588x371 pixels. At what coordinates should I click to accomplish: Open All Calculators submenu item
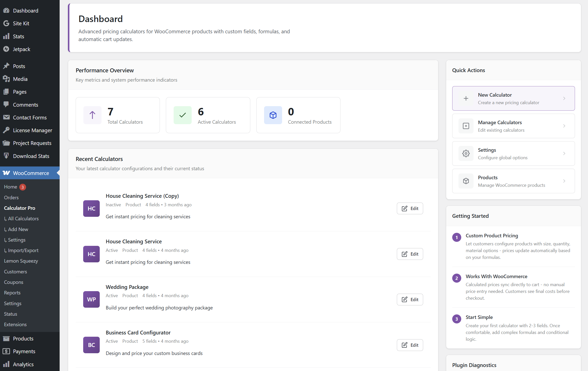point(23,219)
